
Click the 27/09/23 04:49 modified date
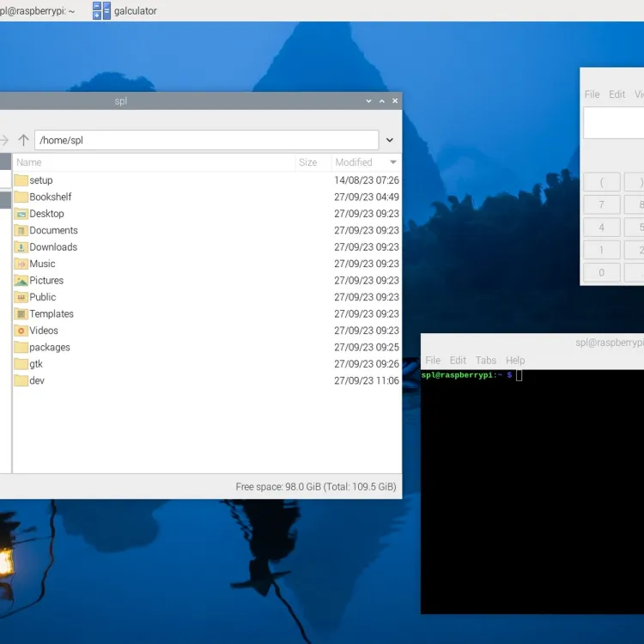(367, 197)
